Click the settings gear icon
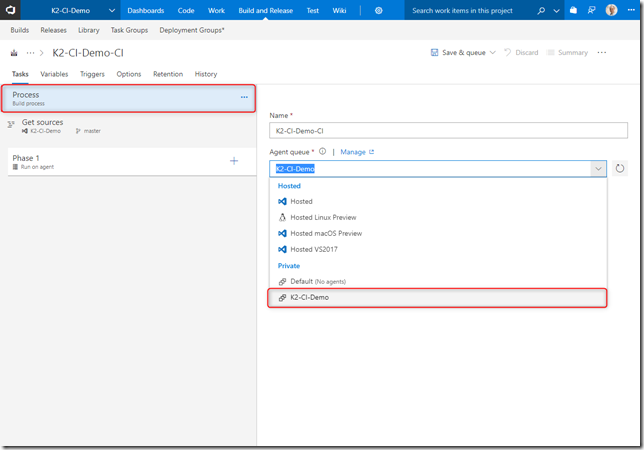 [379, 11]
